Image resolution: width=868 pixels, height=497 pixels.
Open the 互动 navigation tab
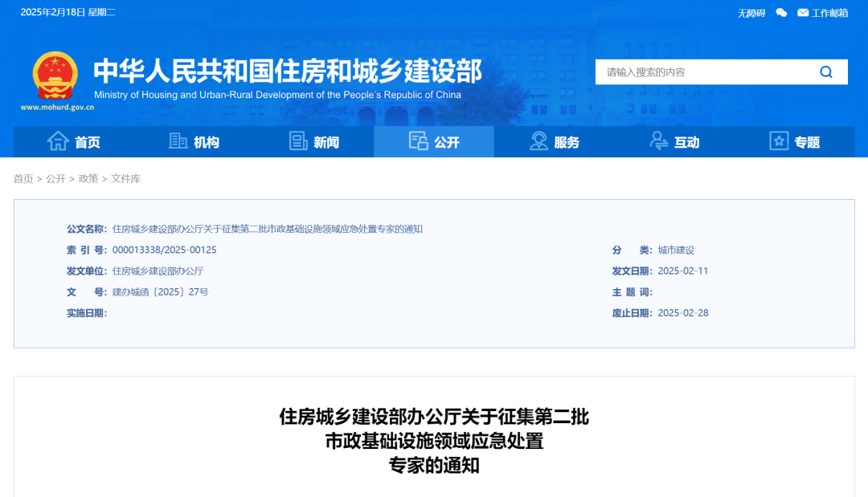click(674, 141)
